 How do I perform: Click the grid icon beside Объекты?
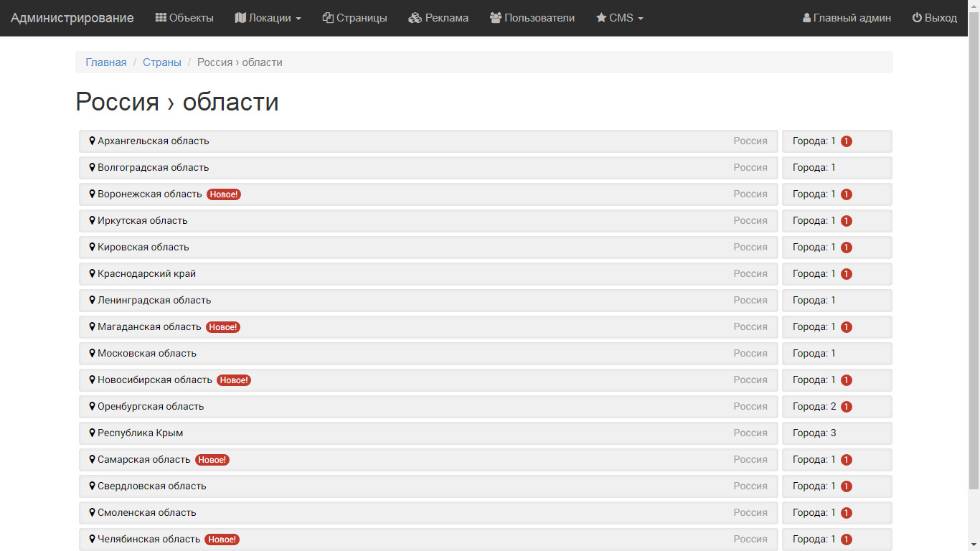(161, 18)
